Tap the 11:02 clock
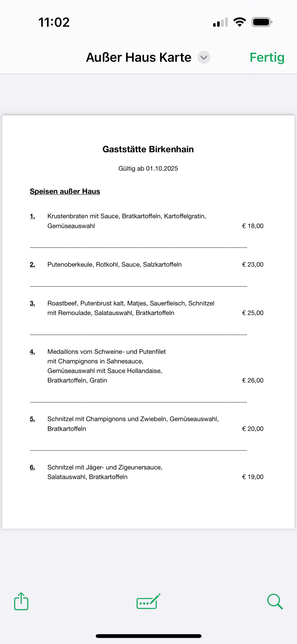Viewport: 297px width, 644px height. click(54, 22)
